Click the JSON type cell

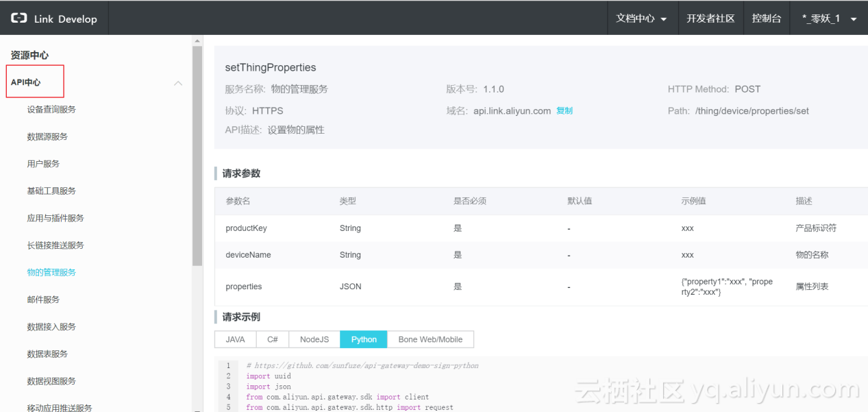[350, 287]
